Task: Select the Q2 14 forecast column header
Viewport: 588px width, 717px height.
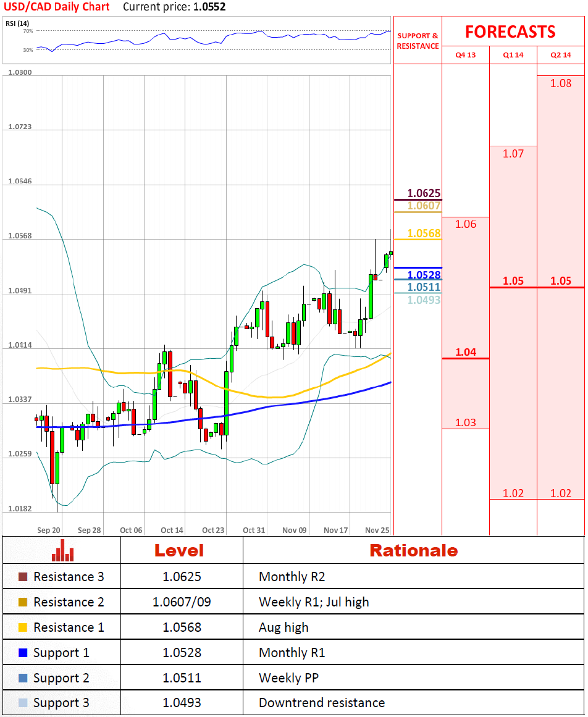Action: 561,55
